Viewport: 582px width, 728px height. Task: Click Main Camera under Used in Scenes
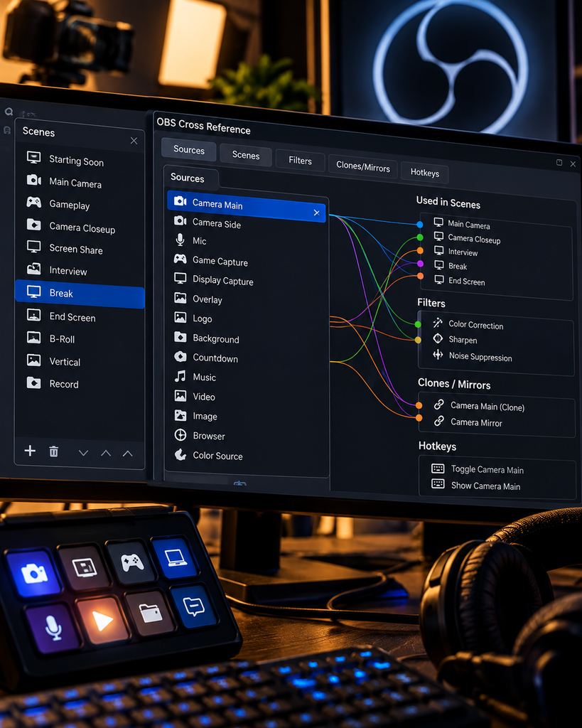point(468,225)
